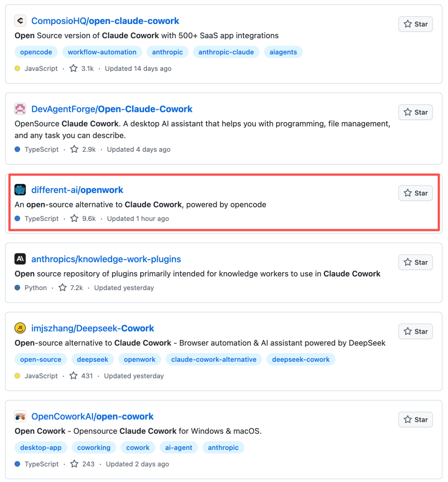Open the imjszhang/Deepseek-Cowork repository link
Viewport: 448px width, 482px height.
coord(93,328)
